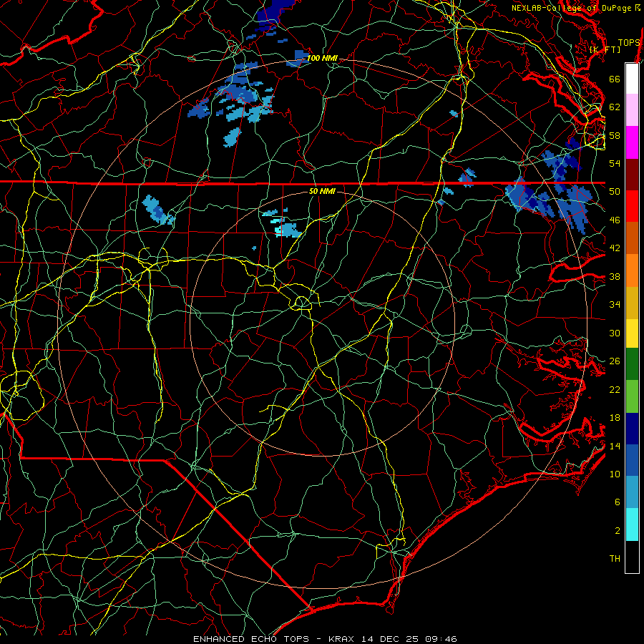Click the "62" legend value
Screen dimensions: 644x644
pos(615,107)
